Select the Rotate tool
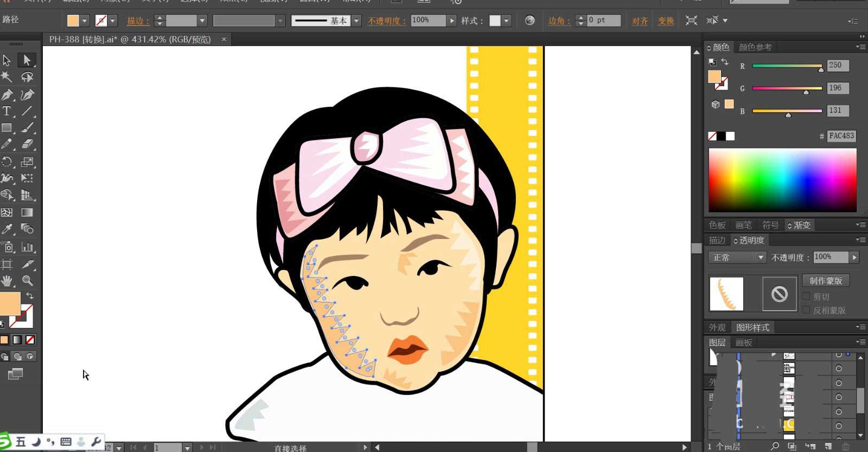Screen dimensions: 868x452 point(7,162)
